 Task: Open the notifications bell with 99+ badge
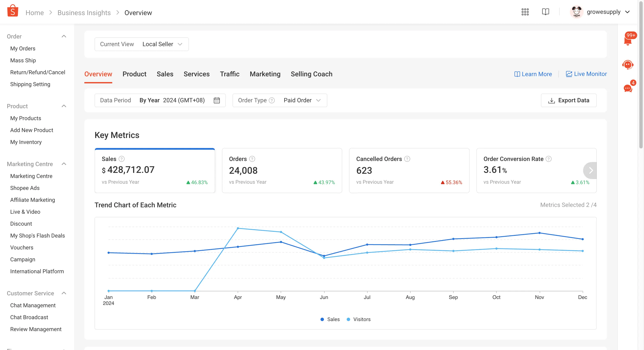pyautogui.click(x=628, y=40)
